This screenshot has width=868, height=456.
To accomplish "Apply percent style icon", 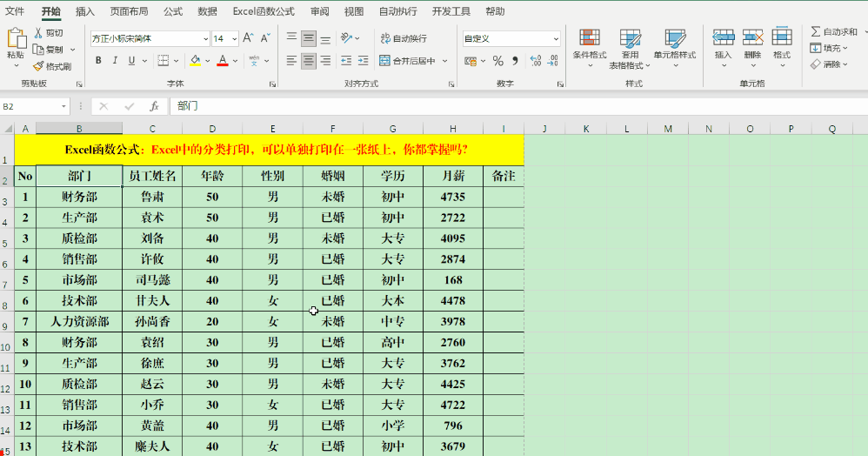I will click(x=498, y=60).
